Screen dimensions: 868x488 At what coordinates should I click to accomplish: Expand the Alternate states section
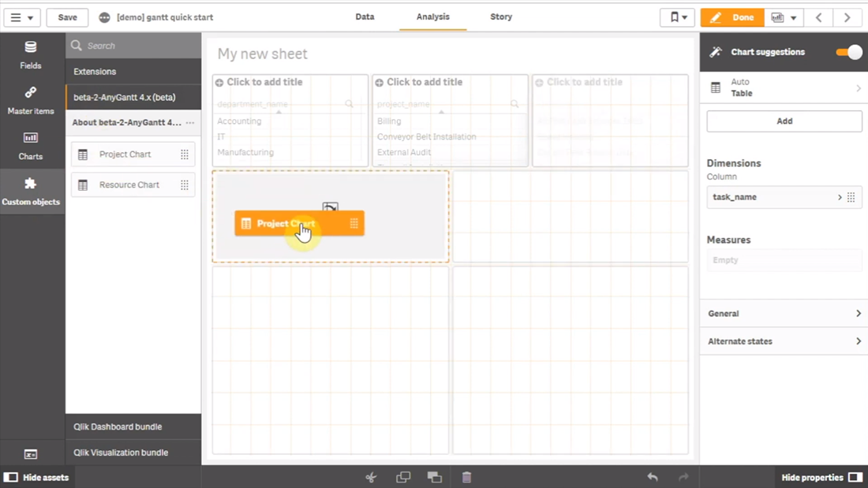784,341
